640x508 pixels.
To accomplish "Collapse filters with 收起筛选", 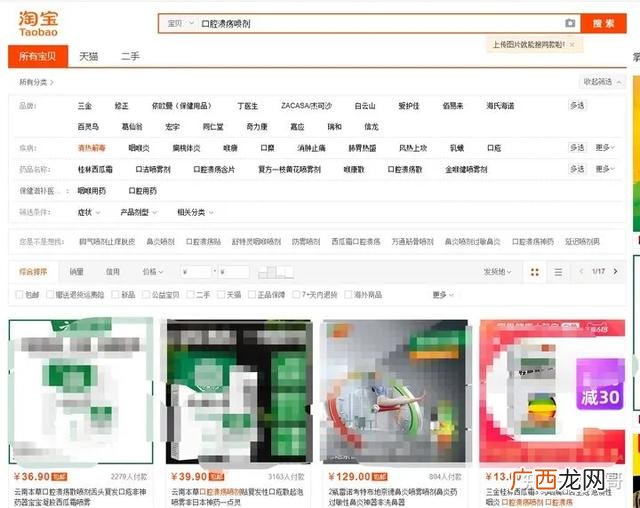I will pos(602,82).
